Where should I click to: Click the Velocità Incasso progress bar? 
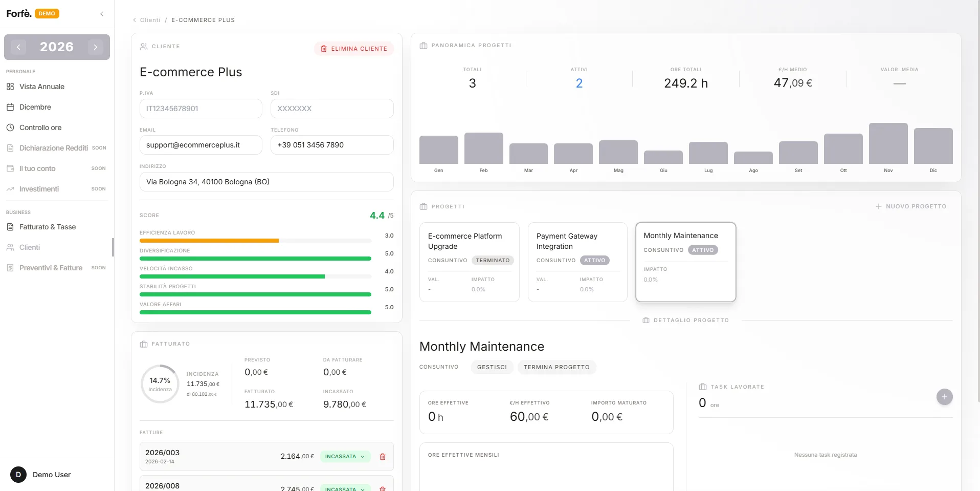232,276
